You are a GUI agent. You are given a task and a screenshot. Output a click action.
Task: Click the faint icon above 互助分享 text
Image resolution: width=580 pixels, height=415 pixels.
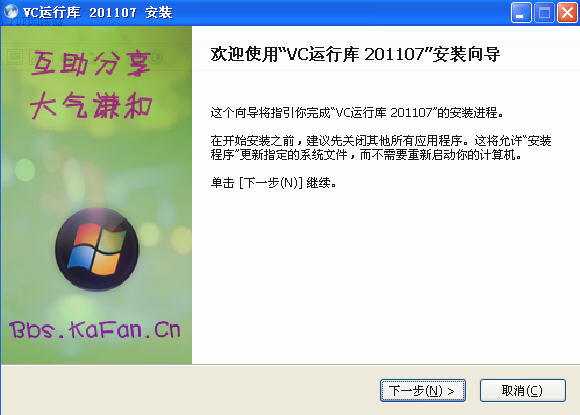[x=15, y=57]
